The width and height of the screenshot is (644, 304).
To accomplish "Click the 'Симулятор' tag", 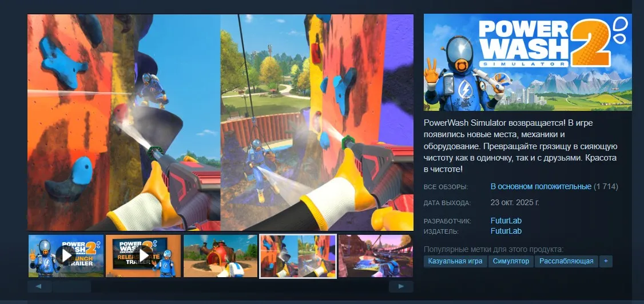I will click(511, 261).
